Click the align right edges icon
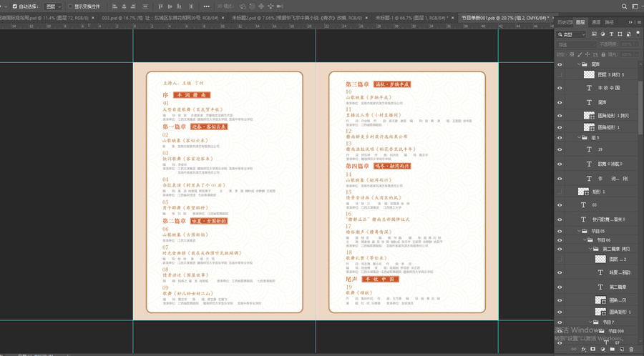 pyautogui.click(x=134, y=6)
